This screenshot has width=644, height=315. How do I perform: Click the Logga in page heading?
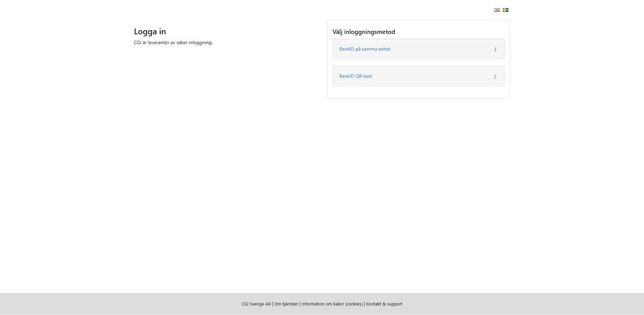click(150, 31)
